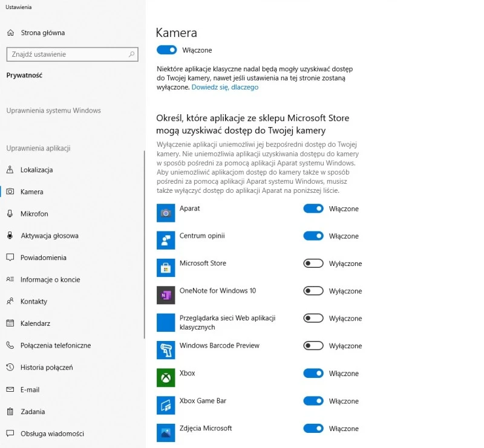This screenshot has height=448, width=484.
Task: Click the OneNote for Windows 10 icon
Action: pos(166,295)
